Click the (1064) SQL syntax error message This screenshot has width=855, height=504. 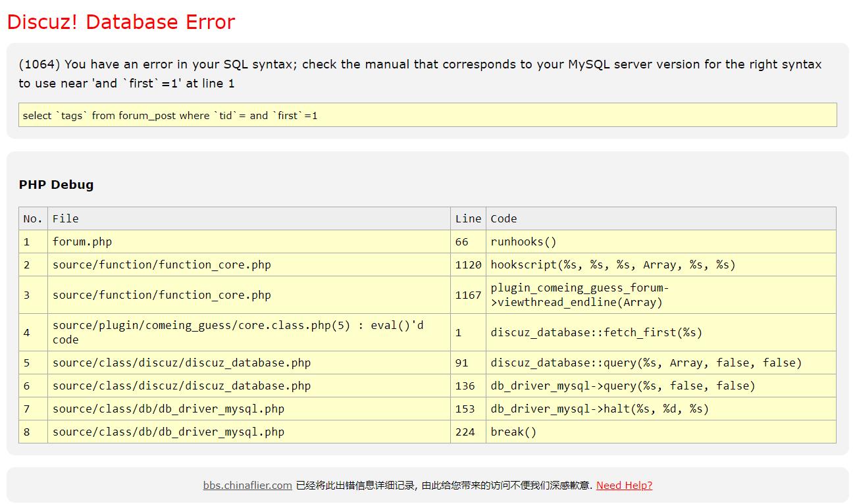click(x=420, y=74)
